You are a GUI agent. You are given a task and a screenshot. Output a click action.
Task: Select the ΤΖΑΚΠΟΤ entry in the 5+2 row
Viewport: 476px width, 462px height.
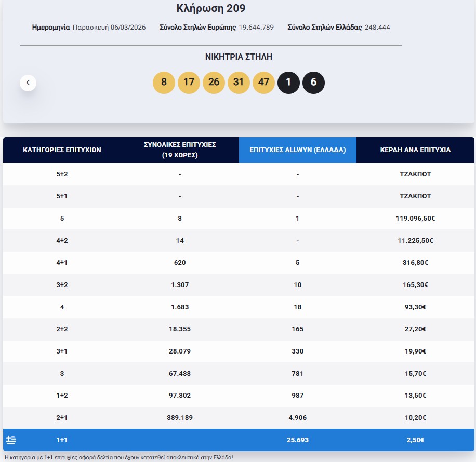pos(415,174)
